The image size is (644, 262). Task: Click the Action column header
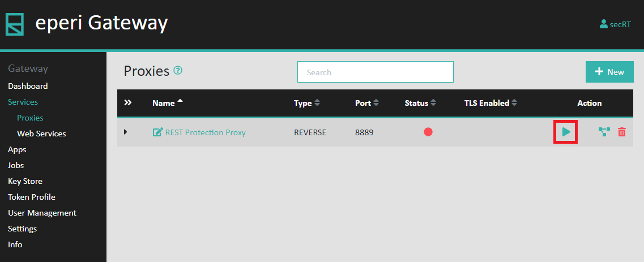pos(590,104)
